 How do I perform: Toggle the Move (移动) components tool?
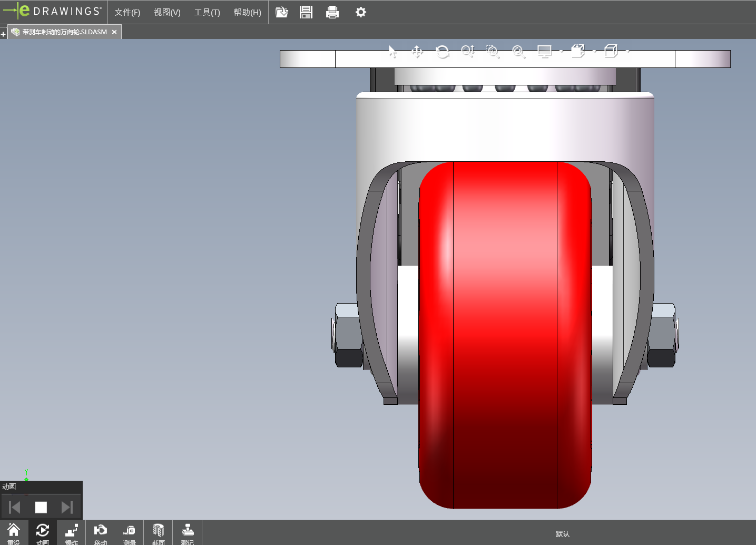pos(100,533)
